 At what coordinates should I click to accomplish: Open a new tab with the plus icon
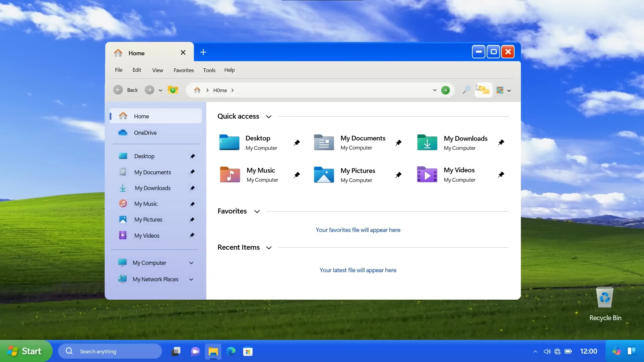[203, 52]
